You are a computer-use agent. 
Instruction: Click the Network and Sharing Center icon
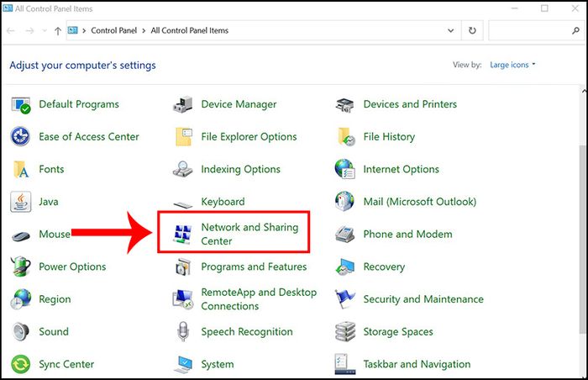(182, 235)
